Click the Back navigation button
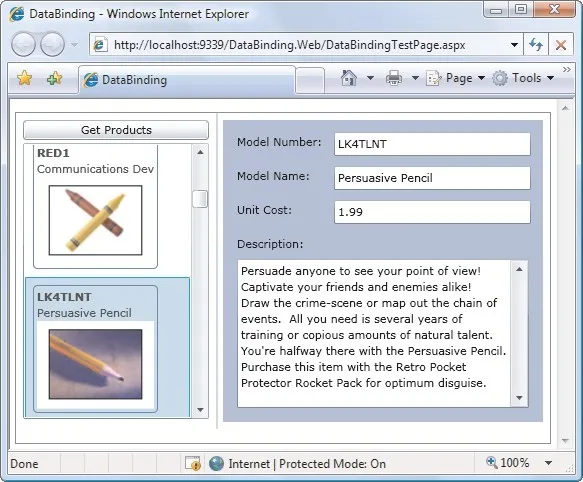The width and height of the screenshot is (583, 482). point(23,44)
